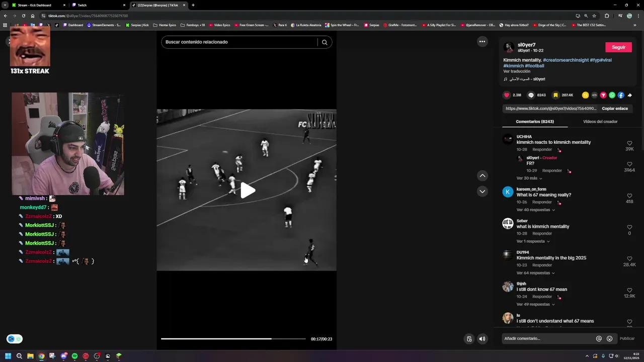Viewport: 644px width, 362px height.
Task: Like the video with the heart icon
Action: point(507,95)
